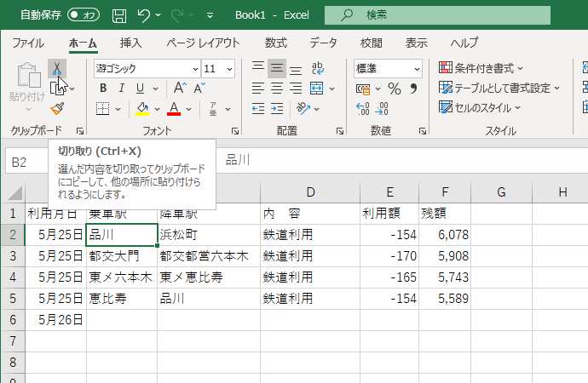
Task: Click the Comma style icon
Action: coord(413,89)
